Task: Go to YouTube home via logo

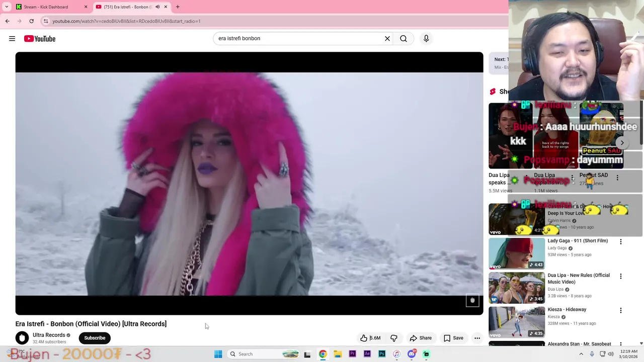Action: pos(39,39)
